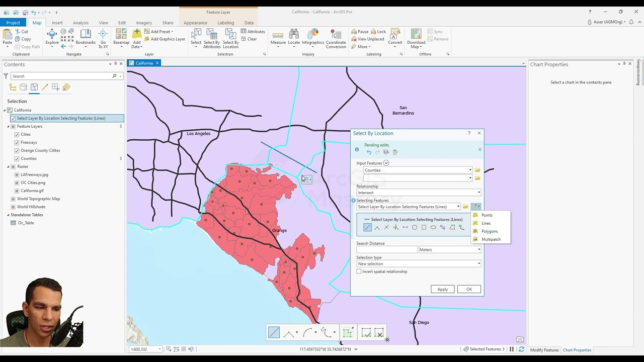
Task: Open the Coordinate Conversion tool
Action: (x=336, y=38)
